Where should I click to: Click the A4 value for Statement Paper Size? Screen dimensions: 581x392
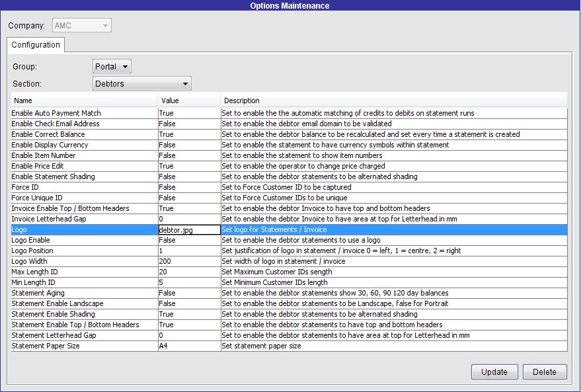click(163, 346)
